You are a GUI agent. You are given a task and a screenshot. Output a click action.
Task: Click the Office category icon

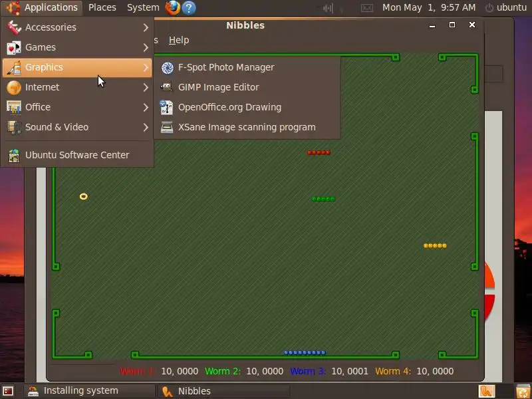point(14,107)
